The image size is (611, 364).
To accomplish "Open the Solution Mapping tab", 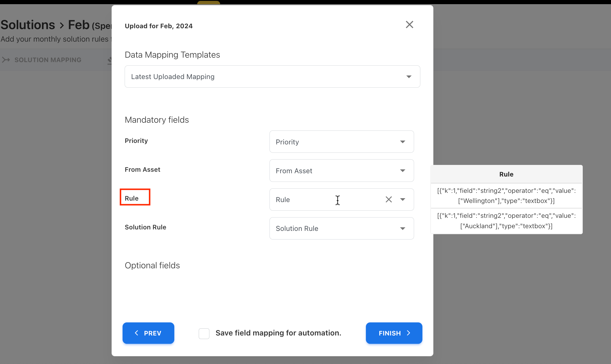I will 48,60.
